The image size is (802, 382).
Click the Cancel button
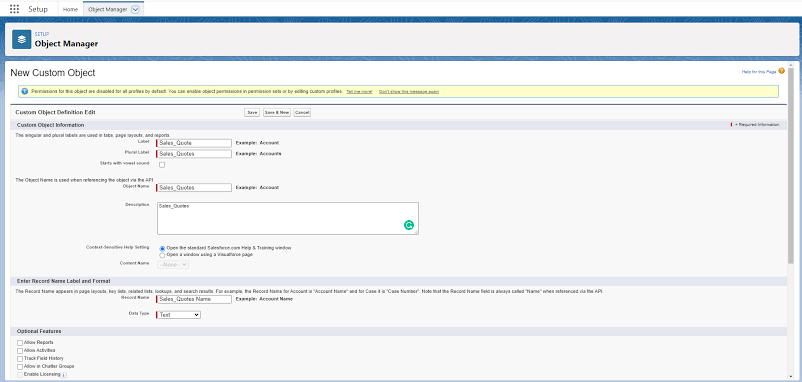coord(302,113)
